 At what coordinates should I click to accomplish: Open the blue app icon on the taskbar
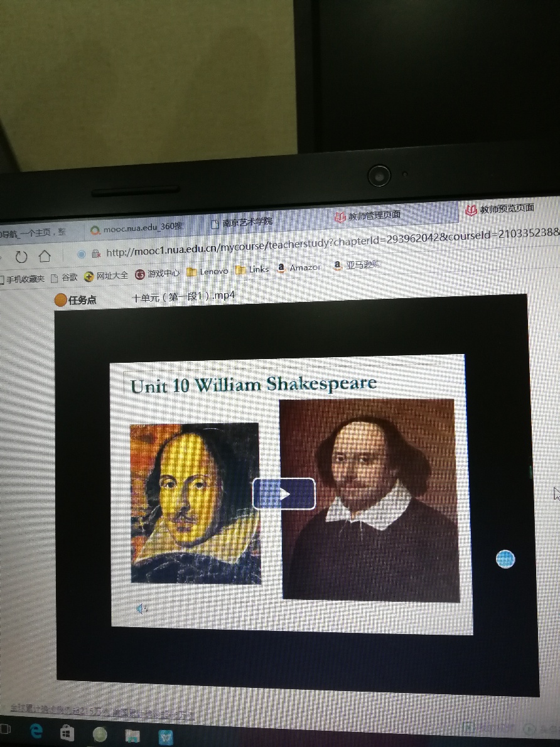(165, 737)
